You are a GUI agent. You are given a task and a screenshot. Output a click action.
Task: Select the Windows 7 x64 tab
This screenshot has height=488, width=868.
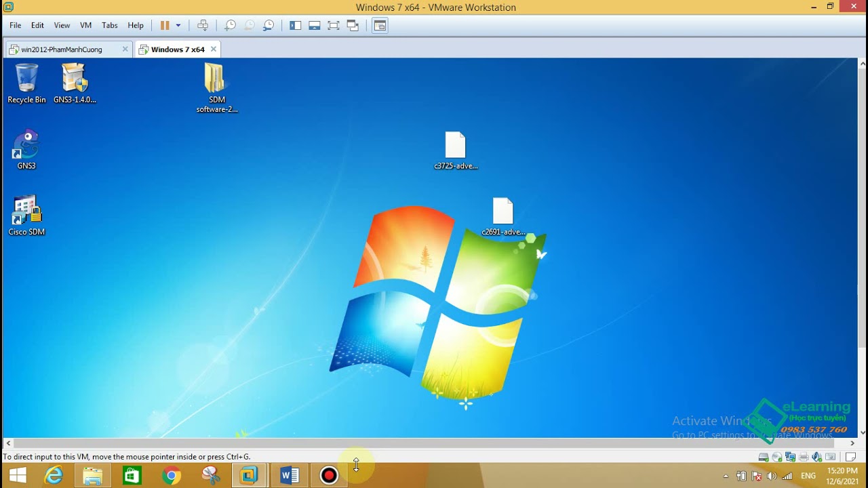[178, 49]
